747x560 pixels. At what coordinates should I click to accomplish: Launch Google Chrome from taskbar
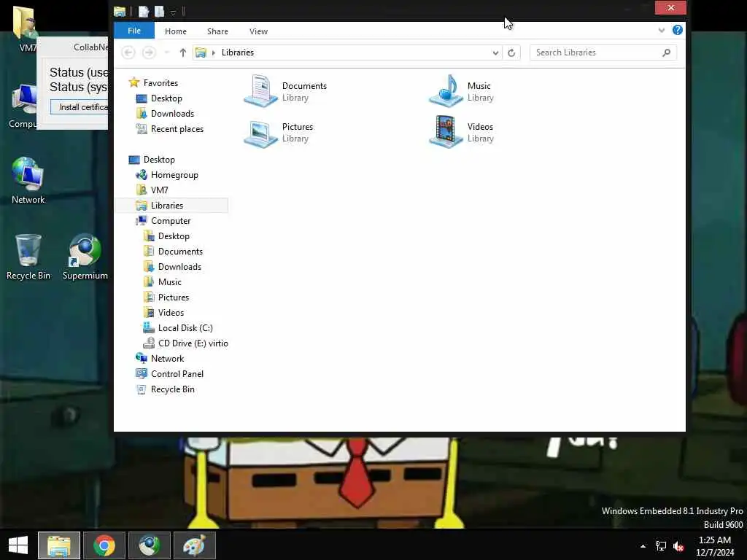coord(104,545)
